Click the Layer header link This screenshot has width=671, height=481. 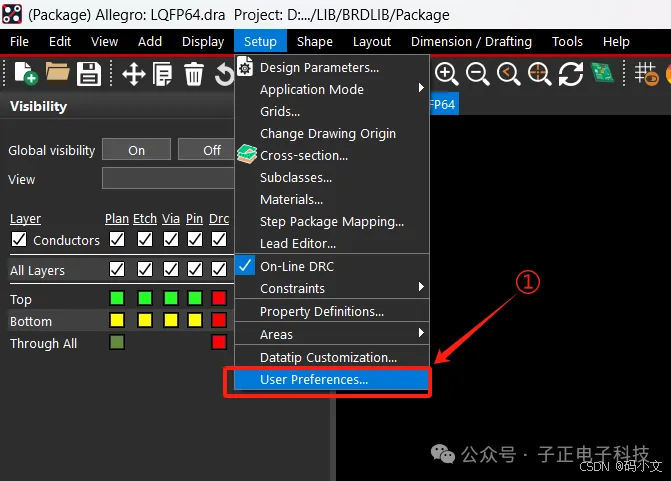tap(25, 219)
